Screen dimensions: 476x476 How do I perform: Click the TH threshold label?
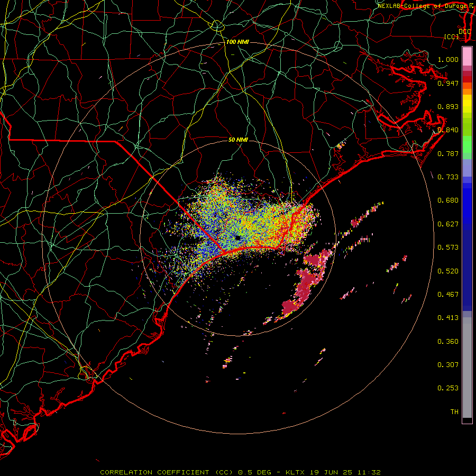pyautogui.click(x=454, y=412)
